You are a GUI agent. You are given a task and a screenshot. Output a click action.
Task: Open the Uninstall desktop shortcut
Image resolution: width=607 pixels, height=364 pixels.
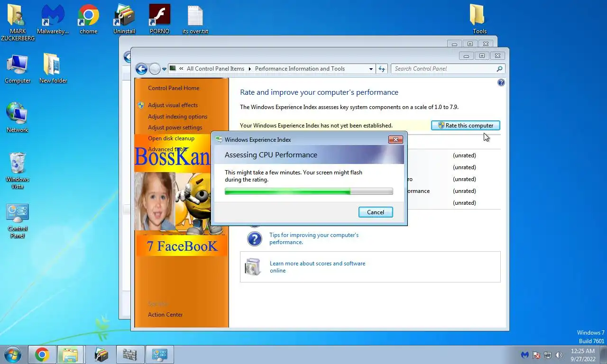(x=124, y=19)
